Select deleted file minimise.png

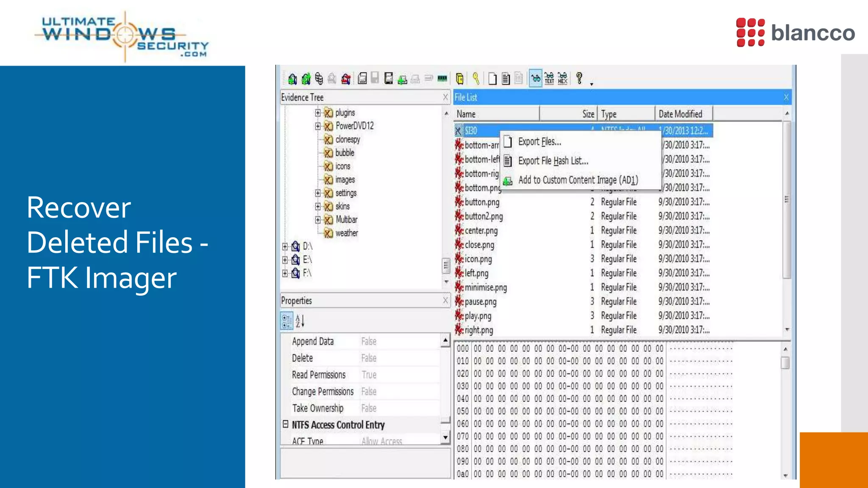(x=486, y=288)
